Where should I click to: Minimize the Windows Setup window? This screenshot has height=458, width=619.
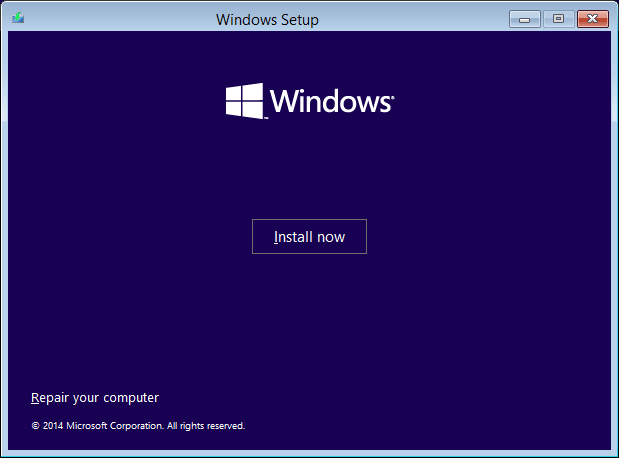(525, 19)
